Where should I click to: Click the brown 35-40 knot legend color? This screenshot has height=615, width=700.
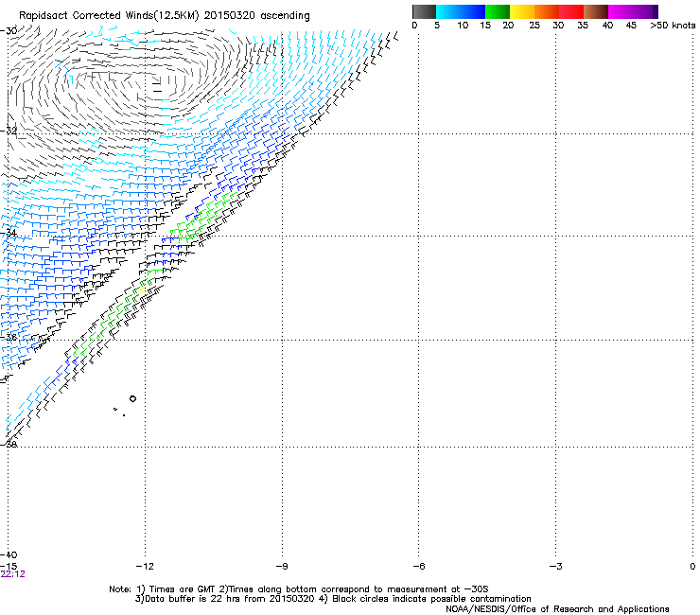pyautogui.click(x=596, y=11)
